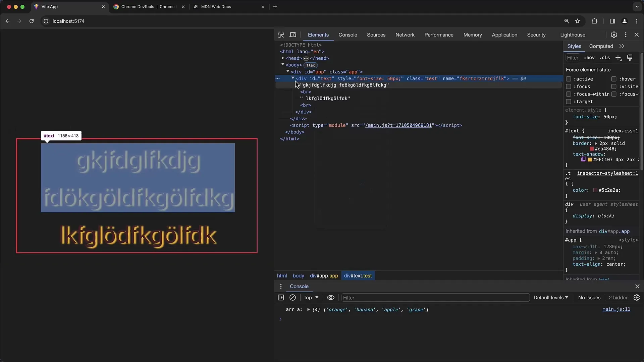The height and width of the screenshot is (362, 644).
Task: Click the zoom magnifier icon in address bar
Action: click(567, 21)
